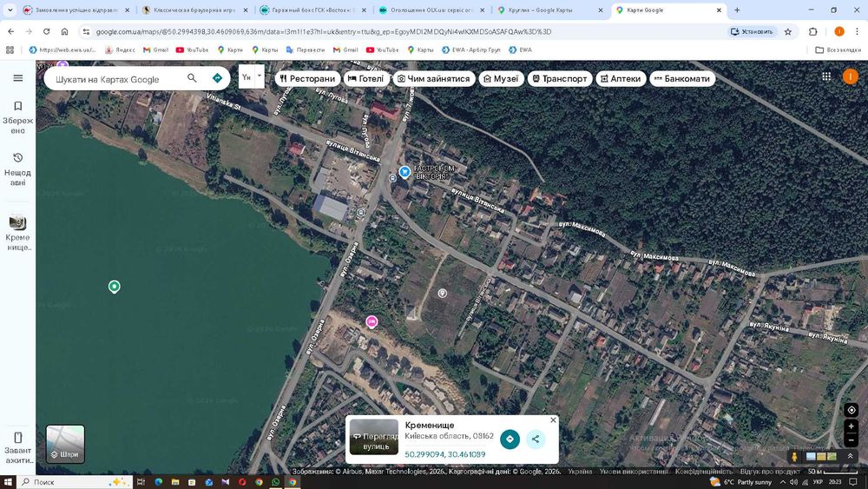Click the Кременище title in the info card
The width and height of the screenshot is (868, 489).
(x=430, y=425)
